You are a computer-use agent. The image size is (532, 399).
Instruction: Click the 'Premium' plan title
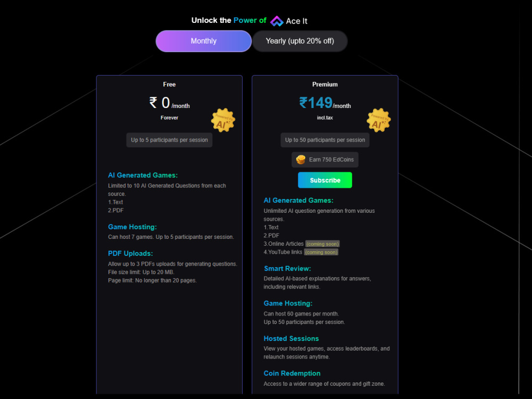[325, 85]
